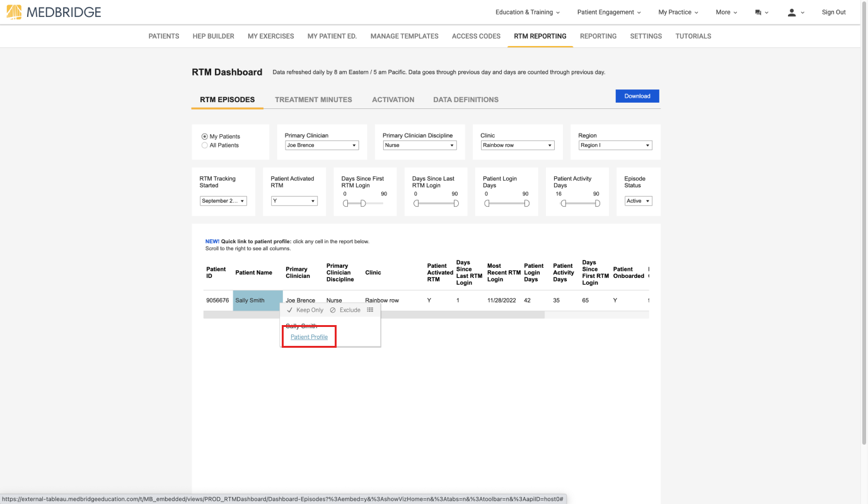The image size is (868, 504).
Task: Click the Rainbow row cell in the table
Action: (382, 301)
